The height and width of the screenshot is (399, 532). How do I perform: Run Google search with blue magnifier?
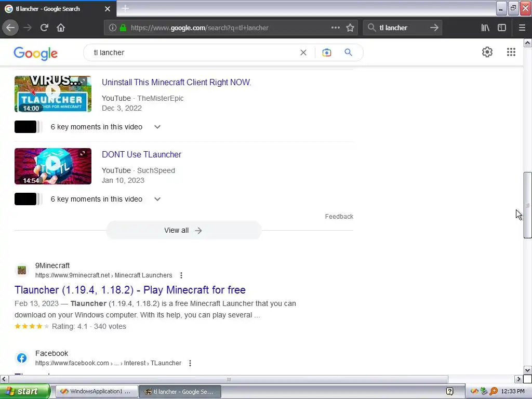[x=349, y=52]
